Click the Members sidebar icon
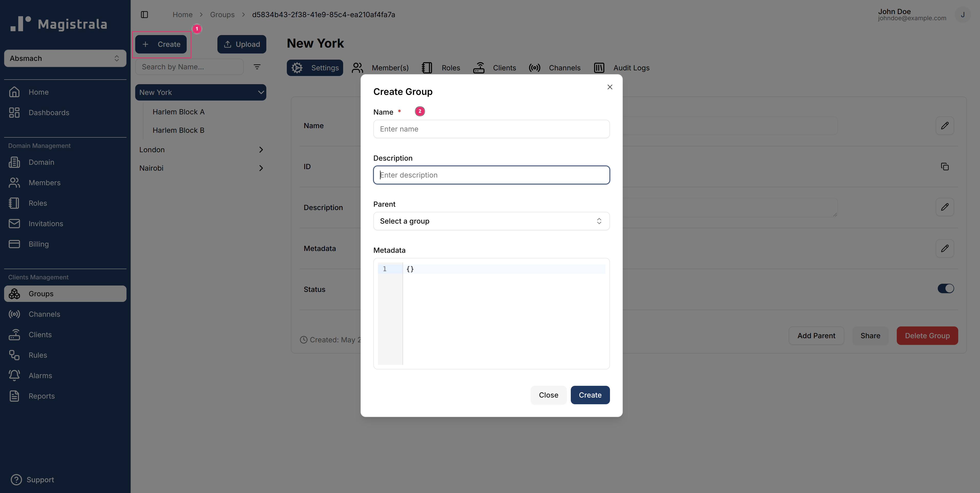This screenshot has height=493, width=980. (x=14, y=182)
